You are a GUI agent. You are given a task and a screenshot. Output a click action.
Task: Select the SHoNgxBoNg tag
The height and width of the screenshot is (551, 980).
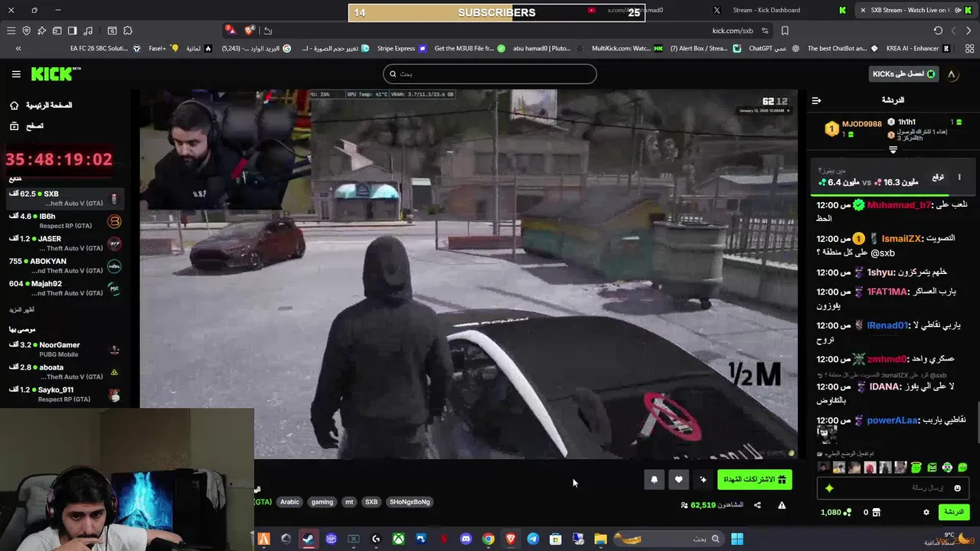pyautogui.click(x=410, y=502)
